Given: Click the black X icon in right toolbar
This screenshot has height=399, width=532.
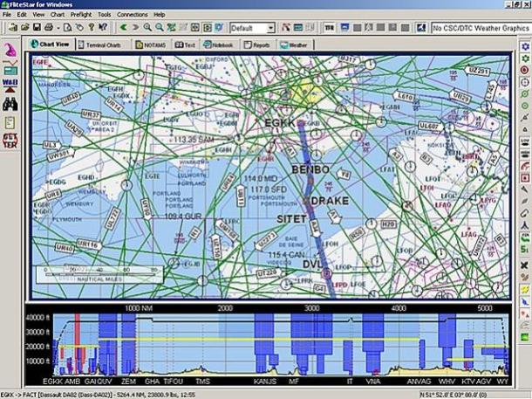Looking at the screenshot, I should point(525,265).
